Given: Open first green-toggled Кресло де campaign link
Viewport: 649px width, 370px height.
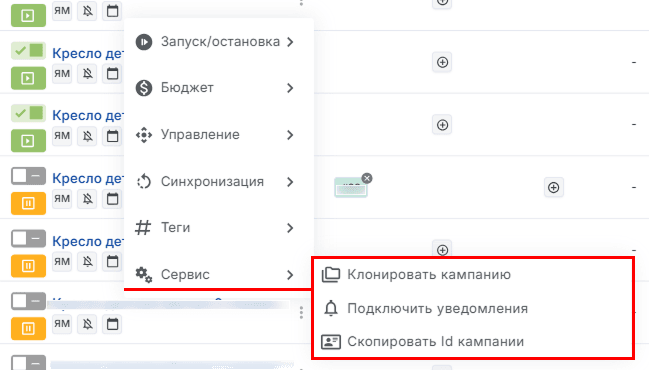Looking at the screenshot, I should click(88, 53).
